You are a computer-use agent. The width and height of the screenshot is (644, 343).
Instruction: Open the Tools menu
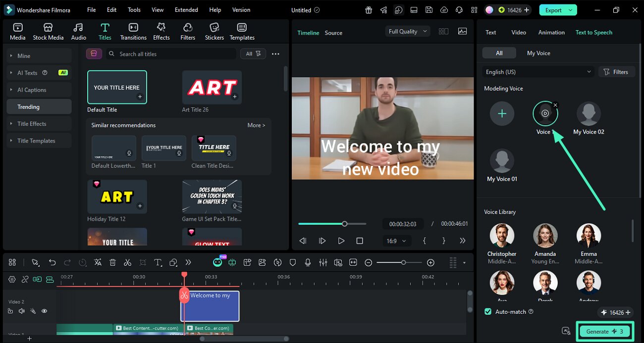tap(134, 10)
